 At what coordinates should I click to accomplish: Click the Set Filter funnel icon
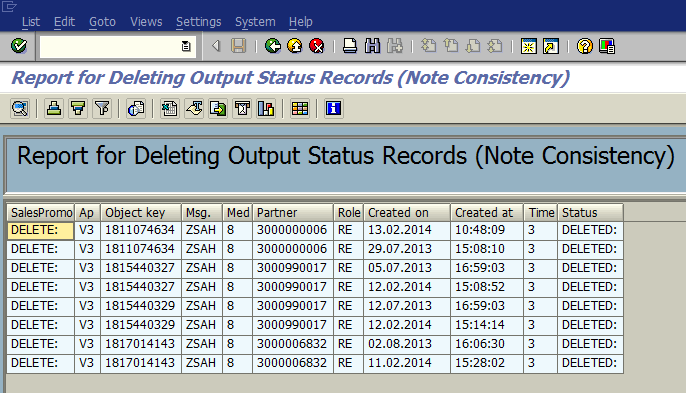tap(102, 109)
